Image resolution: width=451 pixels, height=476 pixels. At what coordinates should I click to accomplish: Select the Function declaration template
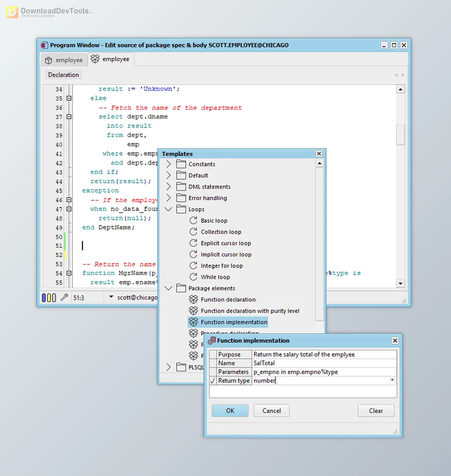(228, 299)
